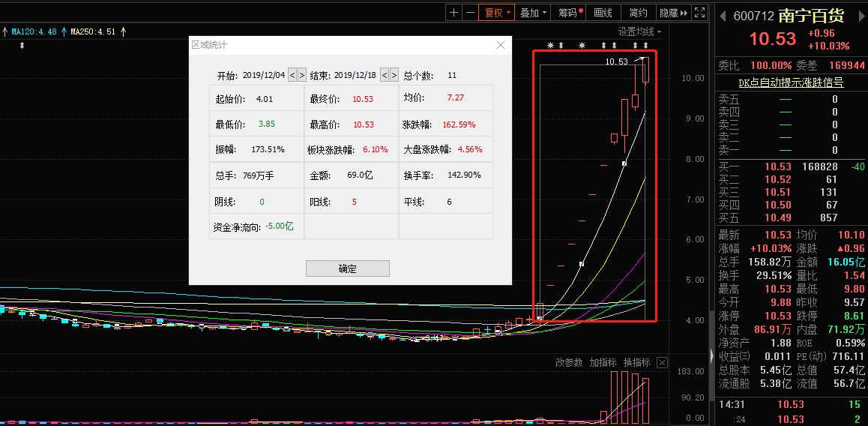
Task: Click 隐藏 to hide side panel
Action: (673, 12)
